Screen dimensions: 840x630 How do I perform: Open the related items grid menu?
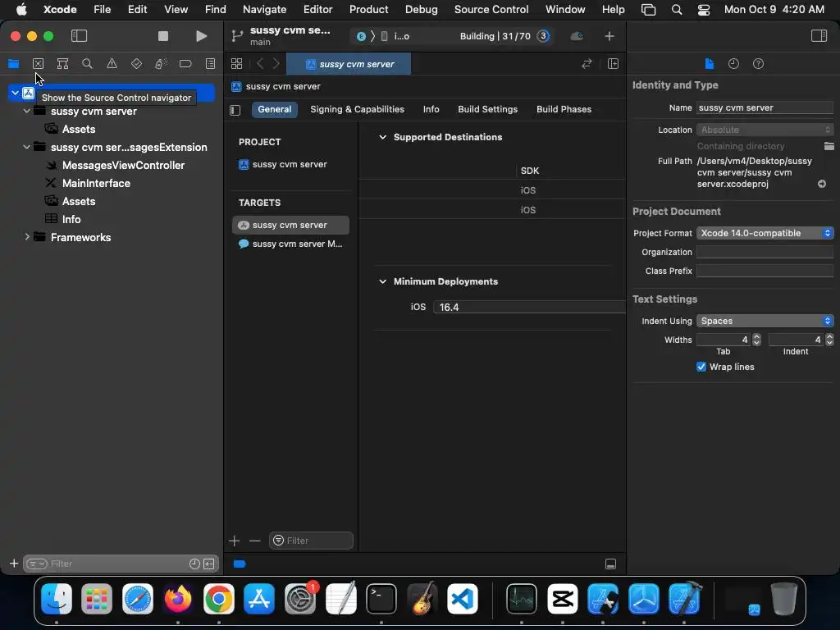(236, 64)
